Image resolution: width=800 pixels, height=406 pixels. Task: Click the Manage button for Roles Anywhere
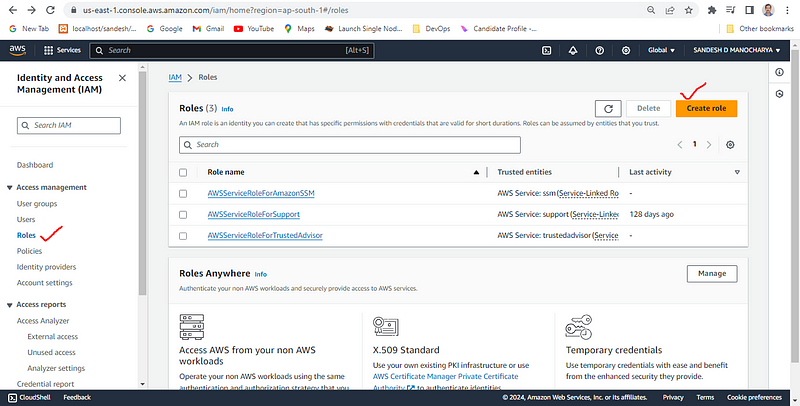712,274
